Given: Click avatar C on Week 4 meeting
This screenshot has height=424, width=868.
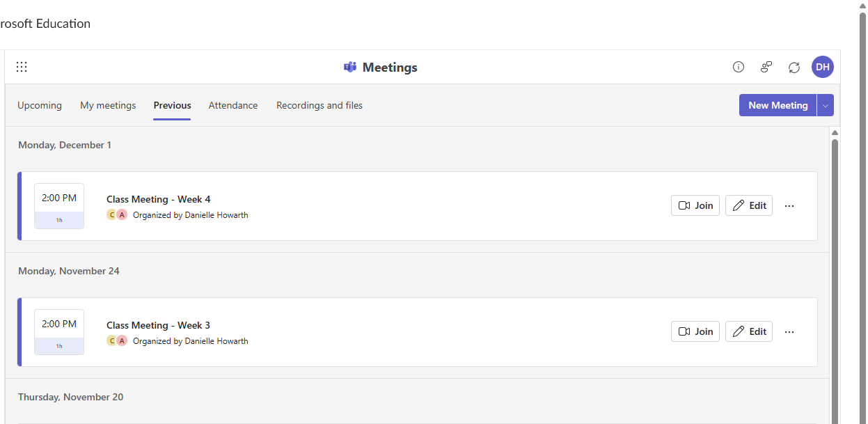Looking at the screenshot, I should pyautogui.click(x=111, y=215).
